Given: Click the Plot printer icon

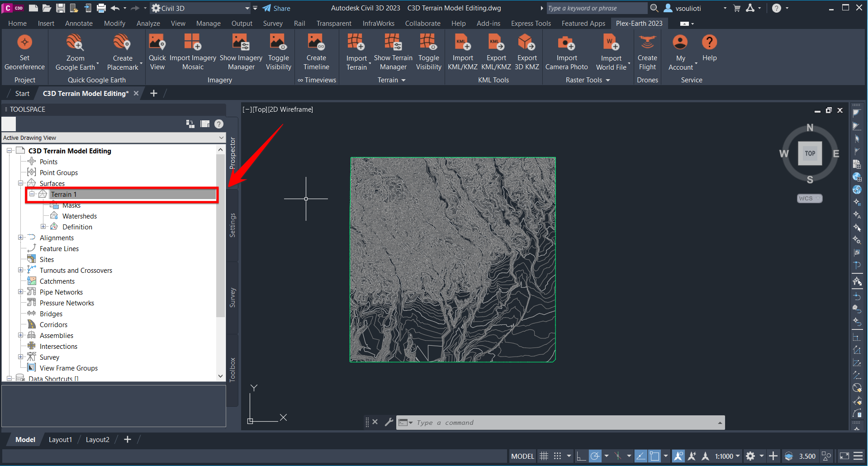Looking at the screenshot, I should tap(101, 8).
